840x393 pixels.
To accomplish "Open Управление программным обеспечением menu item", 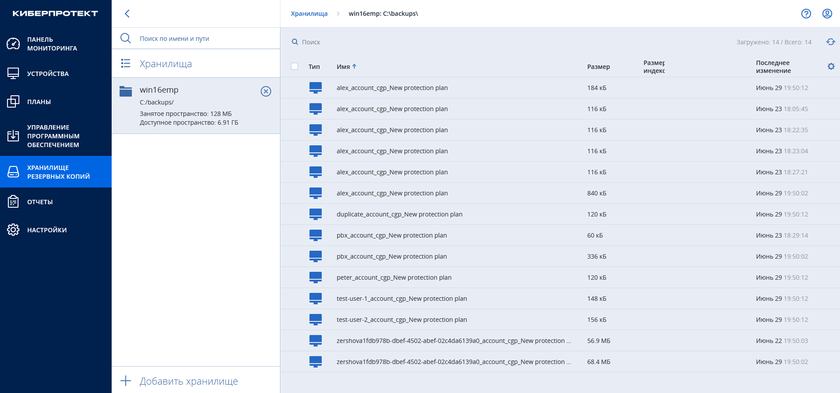I will (56, 136).
